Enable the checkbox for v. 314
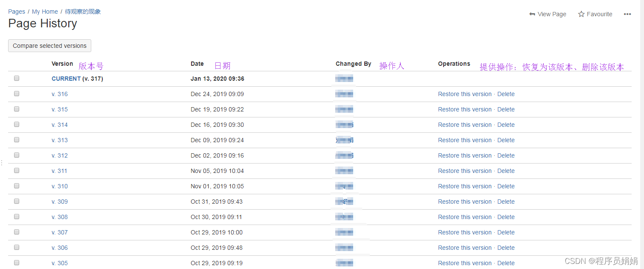The height and width of the screenshot is (269, 644). (17, 124)
